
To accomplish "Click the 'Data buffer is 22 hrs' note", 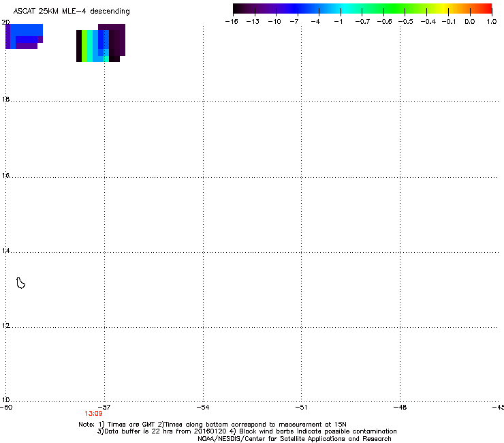I will (x=247, y=431).
